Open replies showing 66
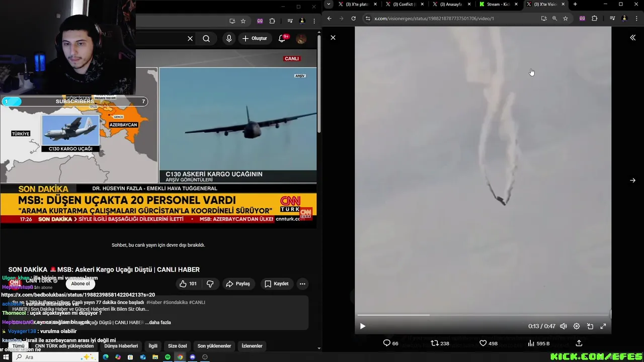The image size is (644, 362). coord(391,343)
